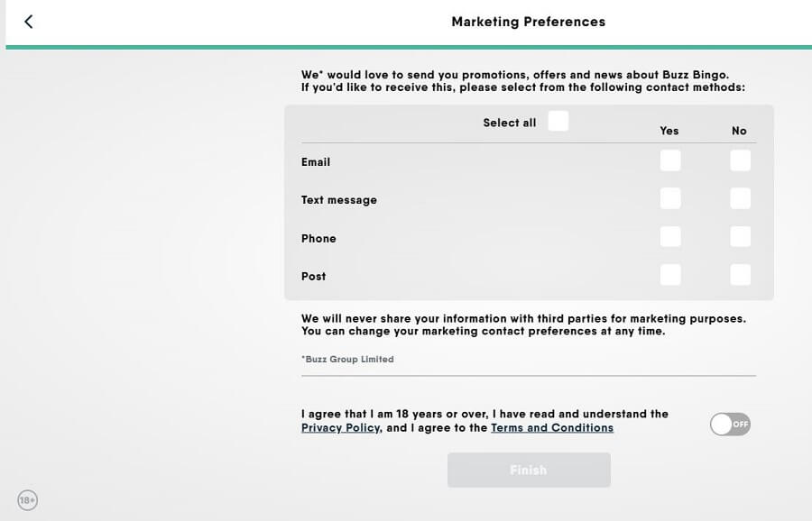Click the Email row label

pyautogui.click(x=316, y=162)
